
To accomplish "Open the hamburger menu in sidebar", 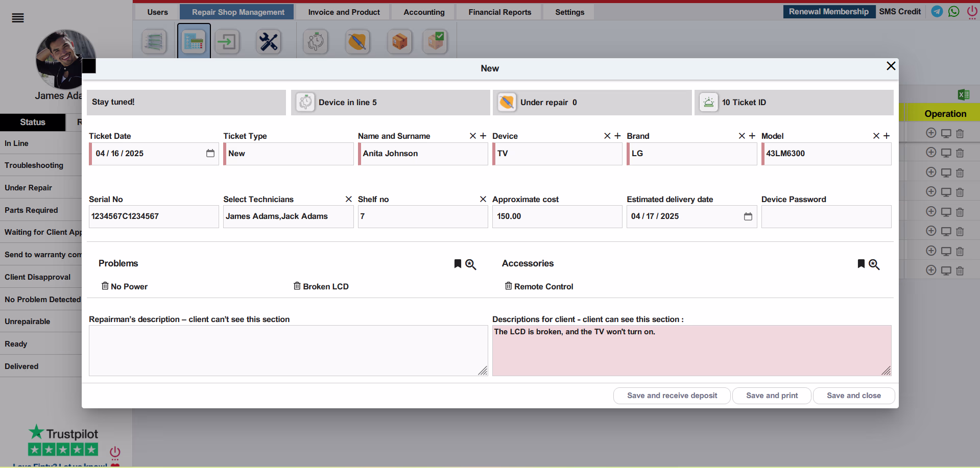I will (18, 18).
